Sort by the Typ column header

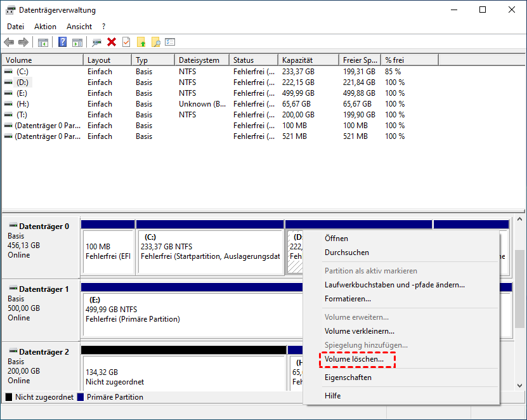click(153, 60)
